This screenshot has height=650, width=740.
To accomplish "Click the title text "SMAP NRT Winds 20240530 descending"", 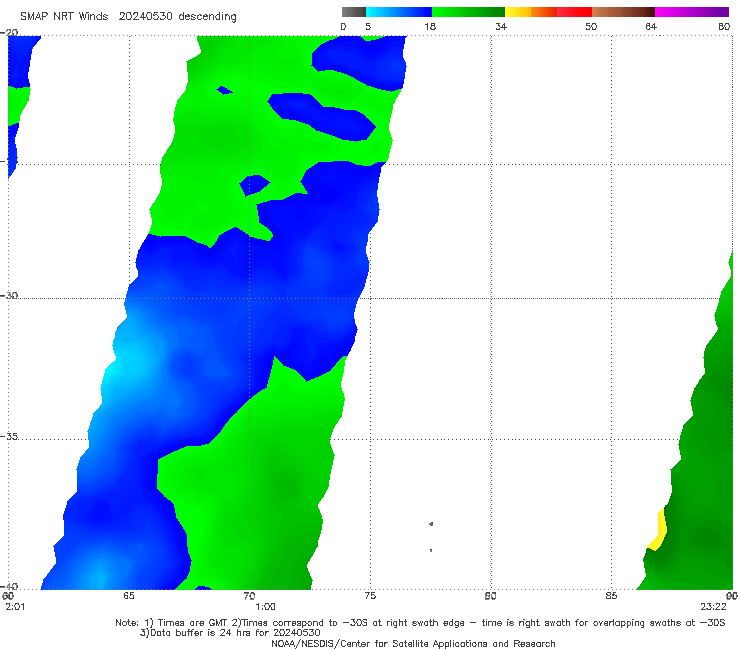I will 128,17.
